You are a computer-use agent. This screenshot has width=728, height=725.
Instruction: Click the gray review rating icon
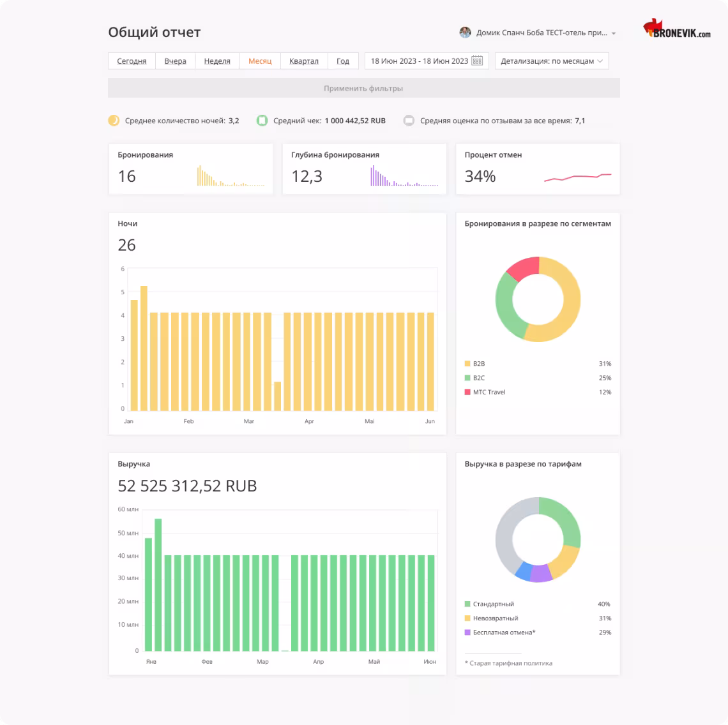click(409, 121)
